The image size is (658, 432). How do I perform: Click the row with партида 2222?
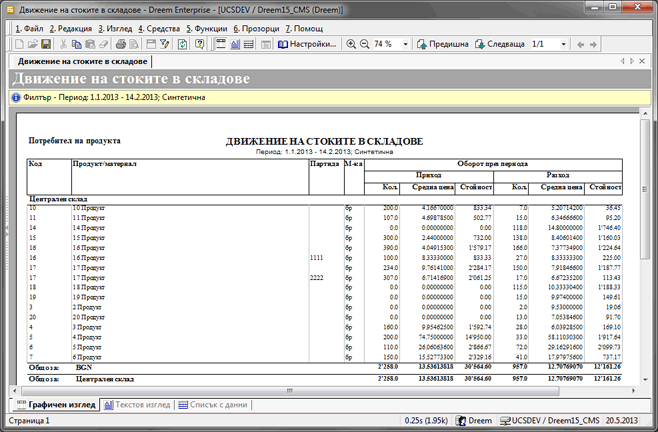click(x=324, y=278)
